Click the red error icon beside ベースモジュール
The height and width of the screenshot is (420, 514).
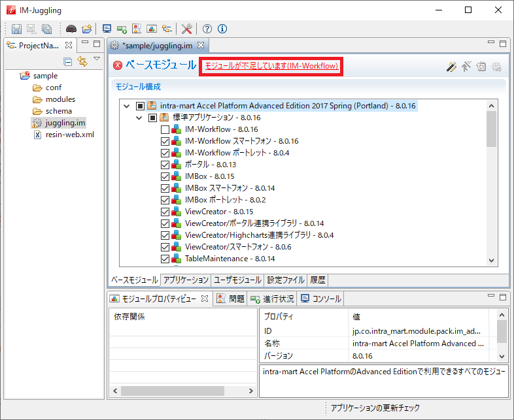pos(118,65)
